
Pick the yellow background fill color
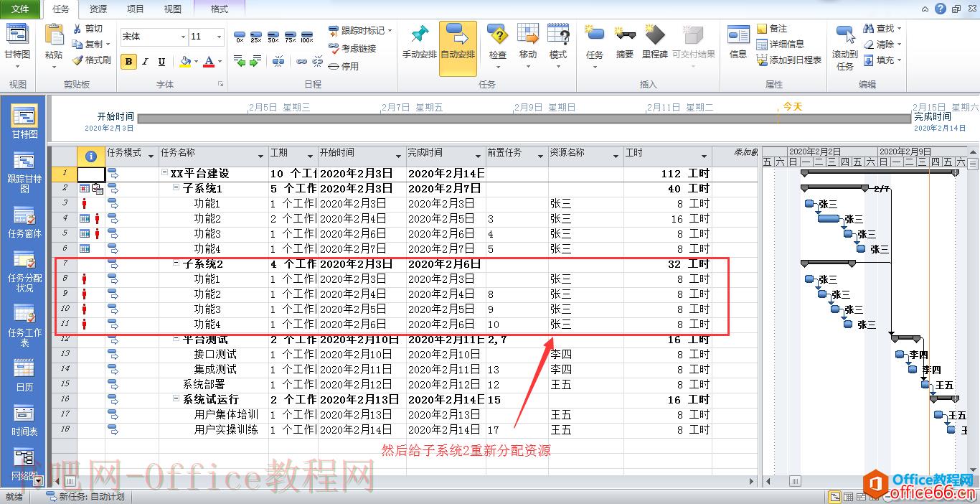185,62
